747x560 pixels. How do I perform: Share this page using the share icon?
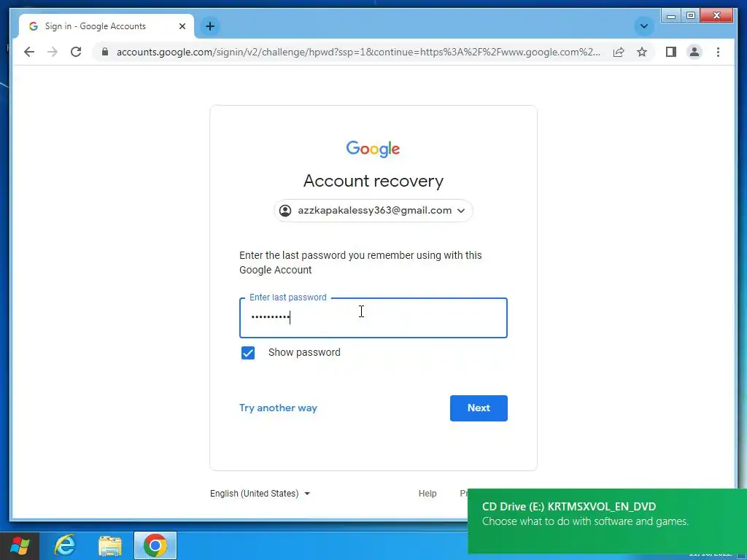(x=619, y=52)
